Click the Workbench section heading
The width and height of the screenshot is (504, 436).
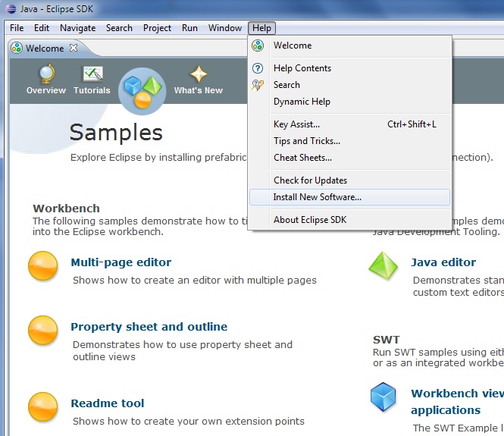click(x=66, y=209)
